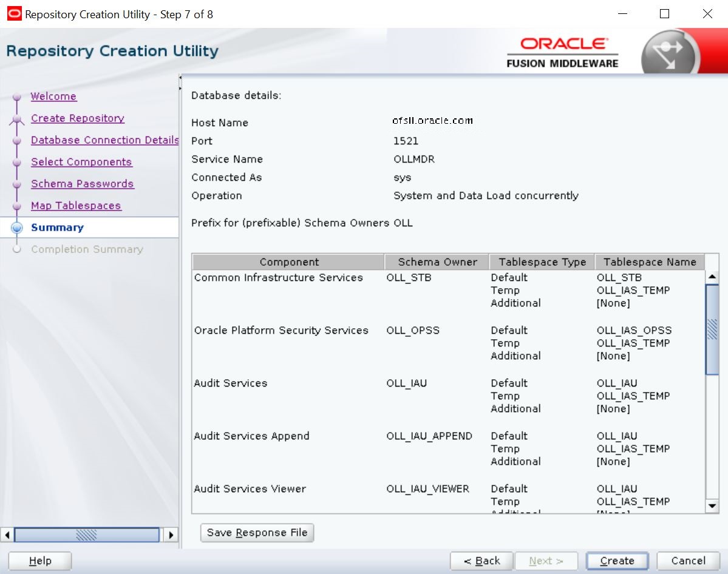Click the Tablespace Type column header
Screen dimensions: 728x574
pyautogui.click(x=542, y=262)
